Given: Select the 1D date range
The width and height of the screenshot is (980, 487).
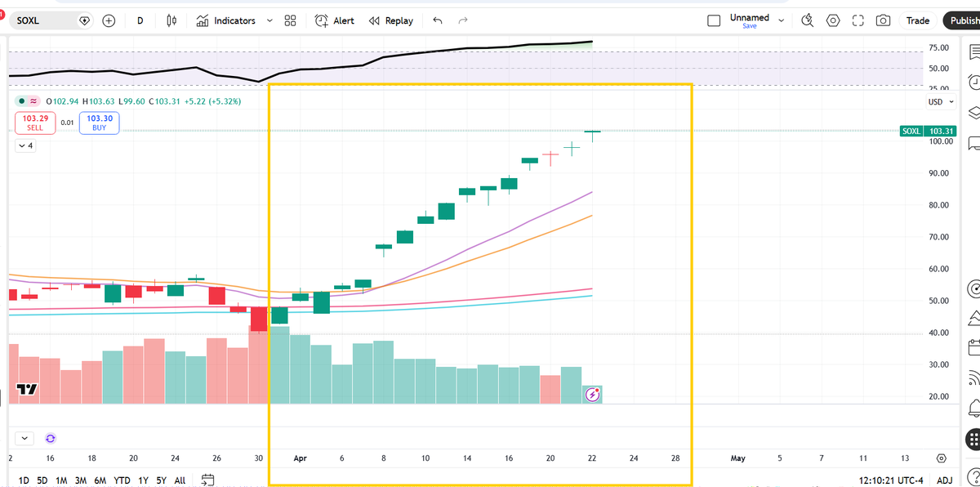Looking at the screenshot, I should pyautogui.click(x=24, y=480).
